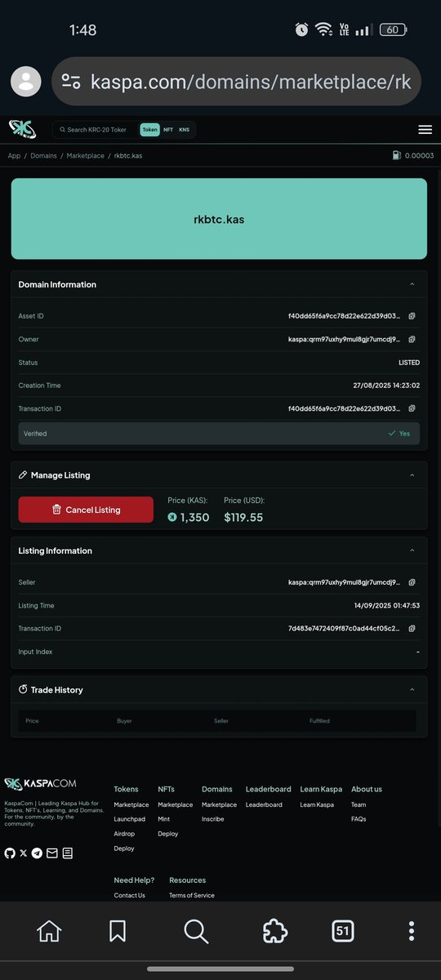The image size is (441, 980).
Task: Click creation time 27/08/2025 14:23:02
Action: (x=385, y=385)
